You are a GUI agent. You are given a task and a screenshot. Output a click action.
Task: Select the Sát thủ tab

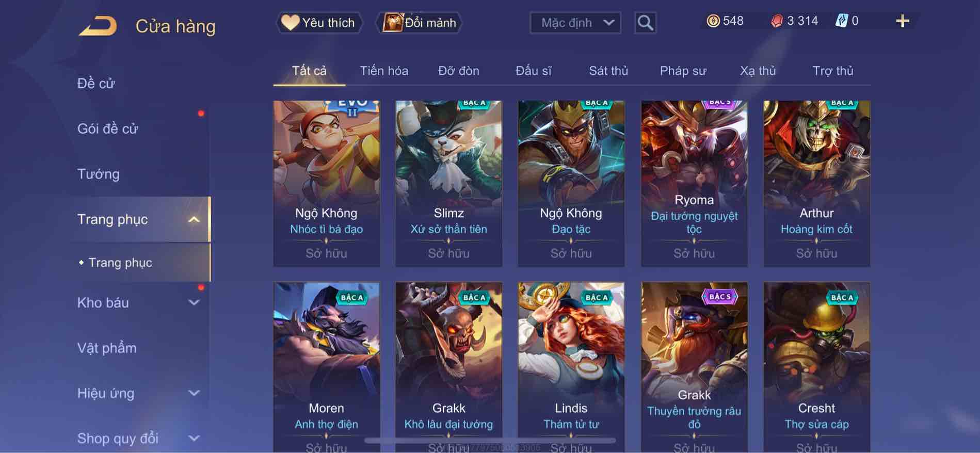(x=608, y=71)
